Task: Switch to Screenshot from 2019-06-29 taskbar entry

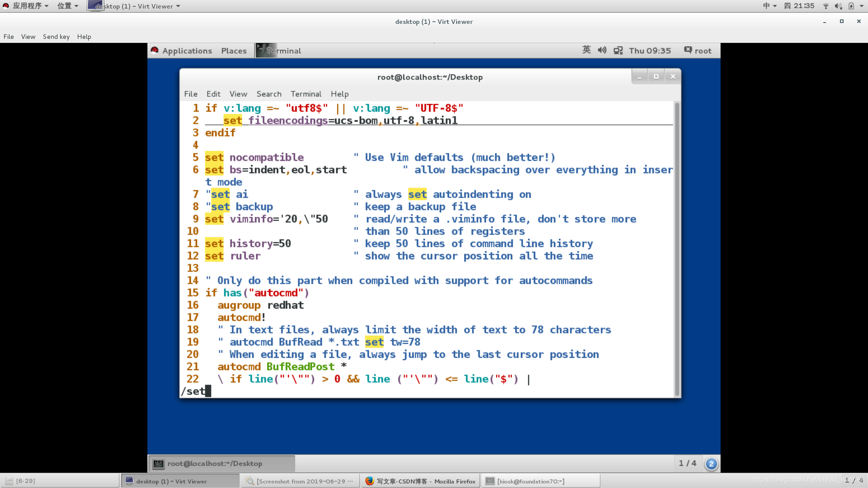Action: (300, 481)
